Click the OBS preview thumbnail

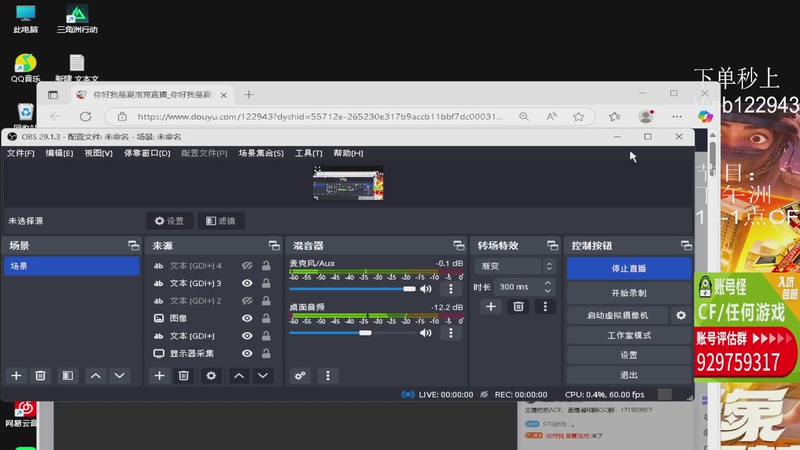point(348,183)
